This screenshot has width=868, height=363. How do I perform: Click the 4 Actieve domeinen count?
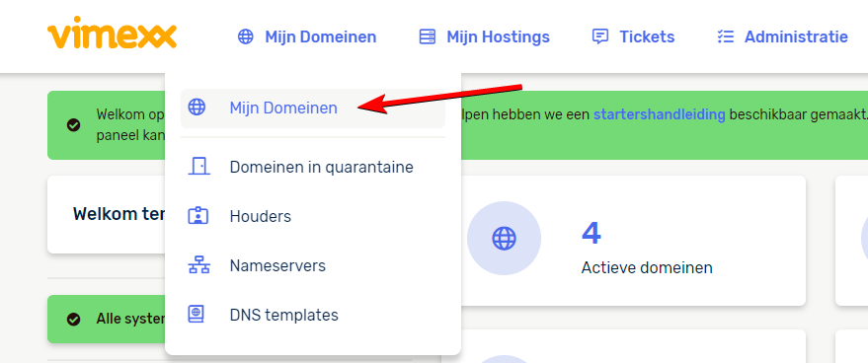647,248
